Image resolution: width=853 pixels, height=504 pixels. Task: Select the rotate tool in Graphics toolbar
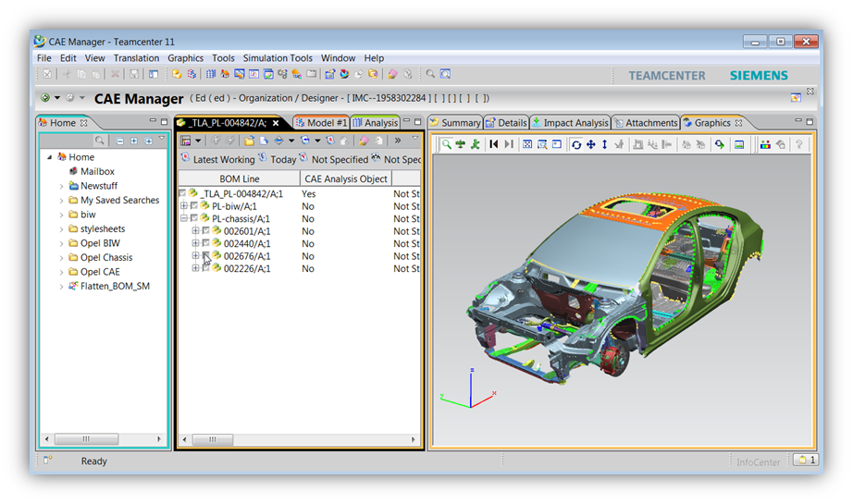tap(576, 144)
